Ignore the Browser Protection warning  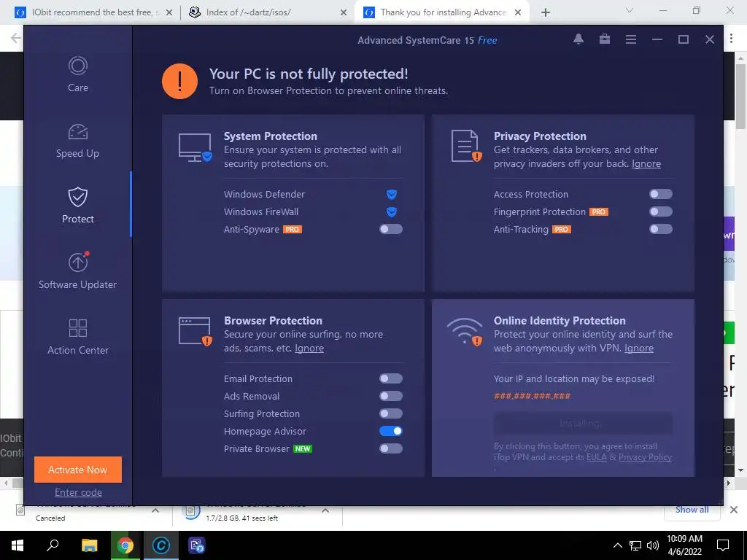[309, 348]
